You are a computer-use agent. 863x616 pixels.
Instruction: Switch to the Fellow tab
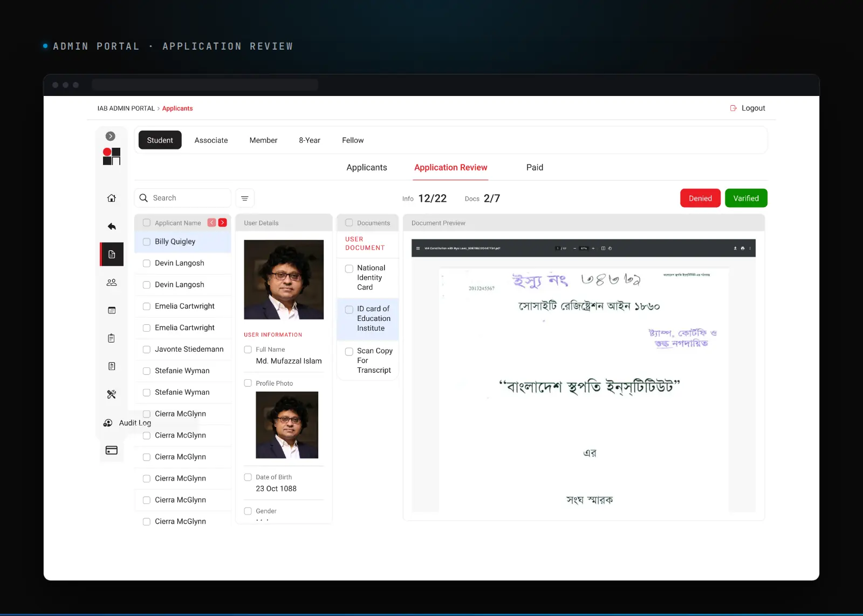click(x=353, y=140)
